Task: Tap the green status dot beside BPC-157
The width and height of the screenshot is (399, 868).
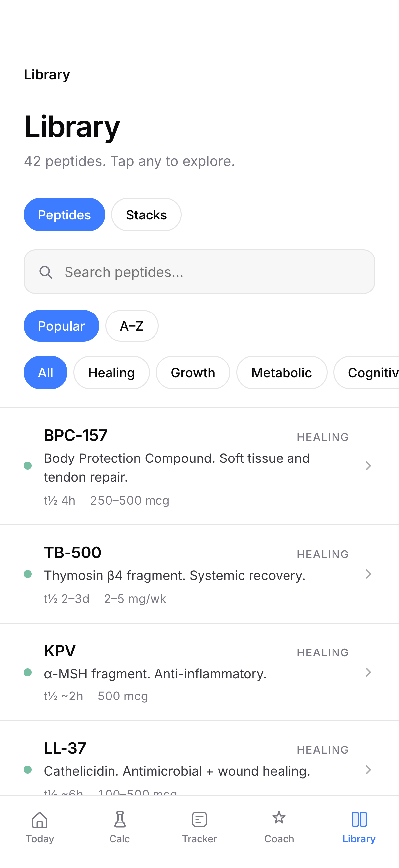Action: click(28, 466)
